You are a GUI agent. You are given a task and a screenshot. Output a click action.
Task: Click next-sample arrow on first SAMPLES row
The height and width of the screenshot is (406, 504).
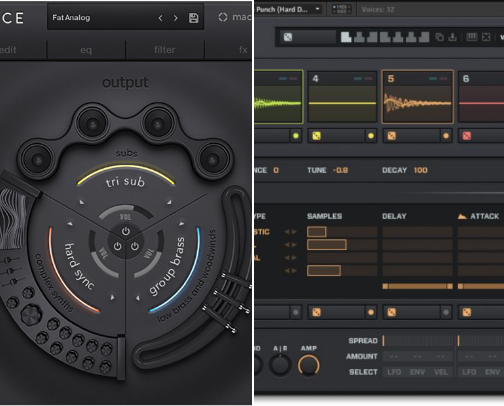(x=294, y=232)
